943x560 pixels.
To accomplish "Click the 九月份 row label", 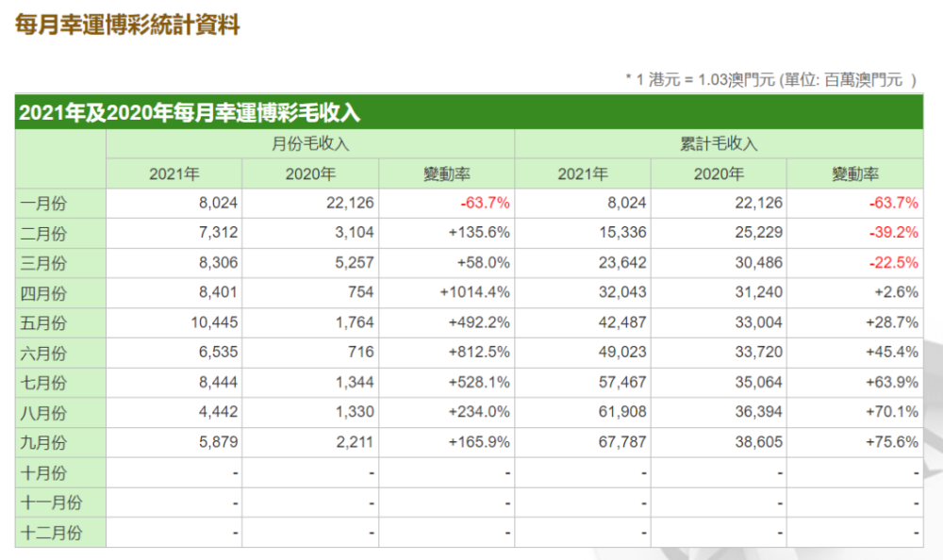I will [x=43, y=442].
